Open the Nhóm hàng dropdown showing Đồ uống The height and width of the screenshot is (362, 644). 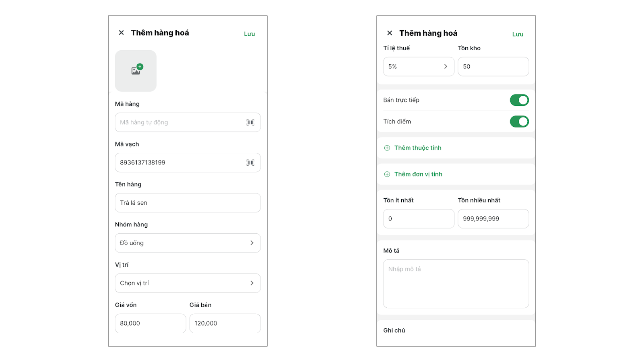(188, 243)
